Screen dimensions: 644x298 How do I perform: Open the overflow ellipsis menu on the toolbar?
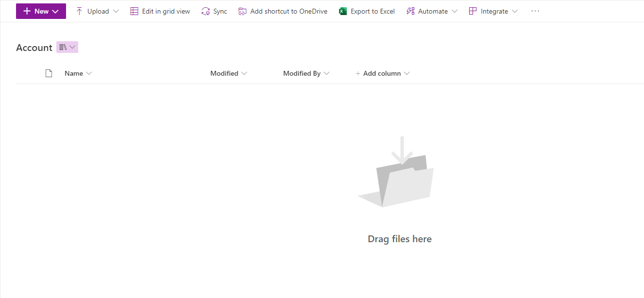pyautogui.click(x=535, y=11)
